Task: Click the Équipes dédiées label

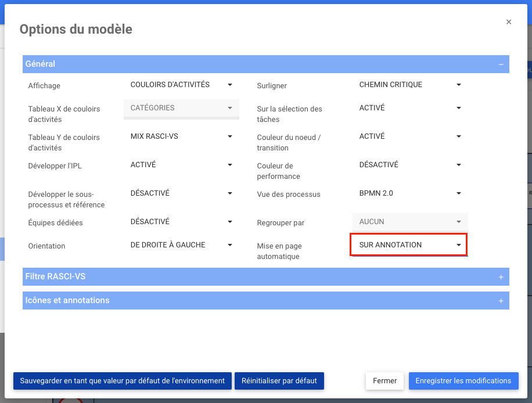Action: click(55, 223)
